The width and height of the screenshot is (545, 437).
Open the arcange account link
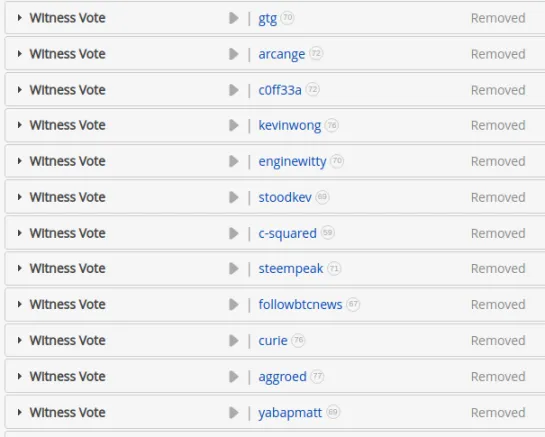(x=282, y=54)
